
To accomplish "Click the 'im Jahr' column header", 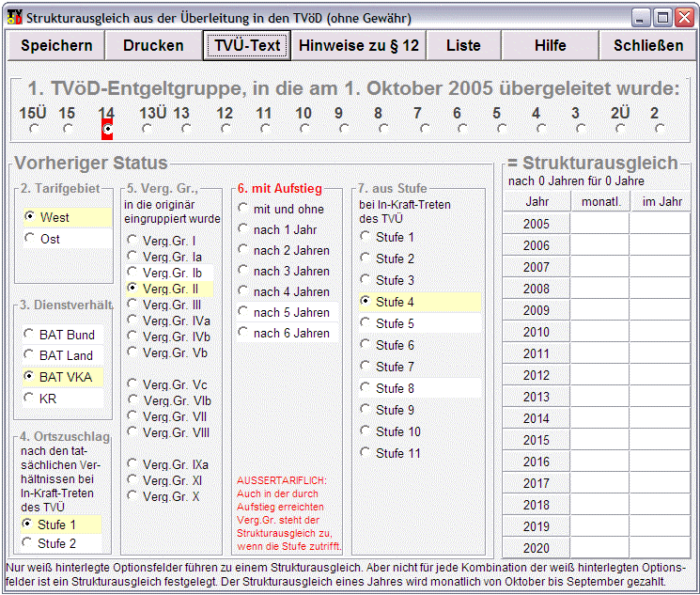I will tap(661, 201).
